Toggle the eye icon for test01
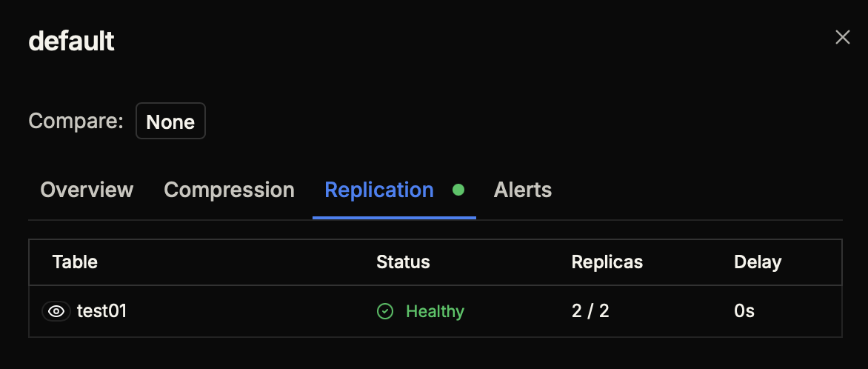The height and width of the screenshot is (369, 868). [x=56, y=311]
